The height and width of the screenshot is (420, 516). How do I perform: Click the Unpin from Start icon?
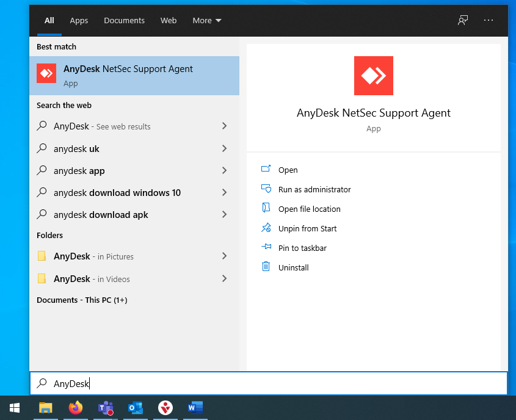point(266,228)
